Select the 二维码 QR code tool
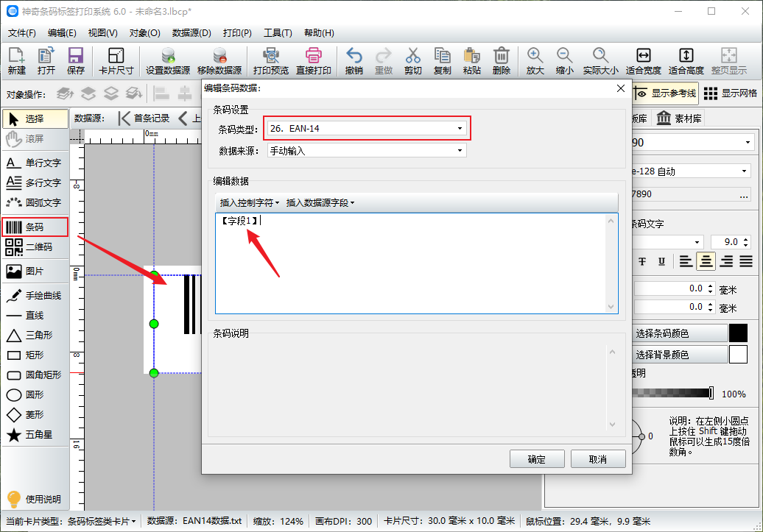 point(35,247)
